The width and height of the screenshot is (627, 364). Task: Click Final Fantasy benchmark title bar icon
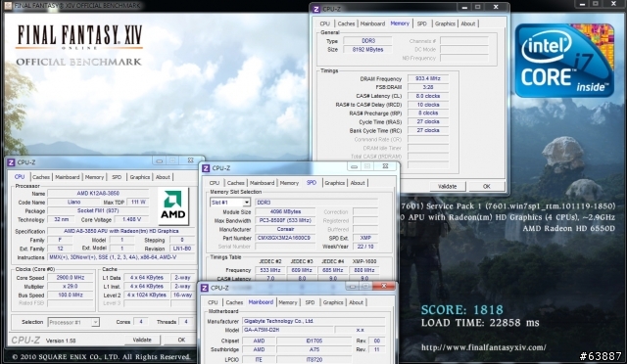(8, 5)
